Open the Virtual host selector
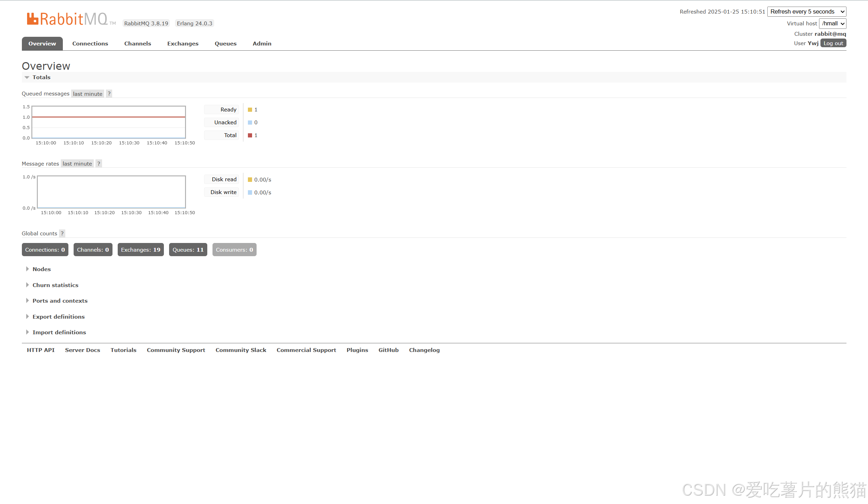The image size is (868, 504). click(x=832, y=24)
